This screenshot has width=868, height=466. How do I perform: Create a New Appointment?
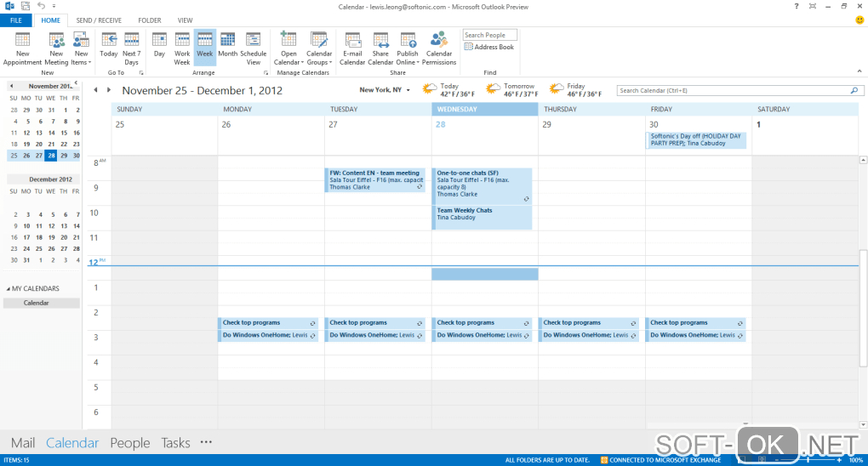pyautogui.click(x=22, y=48)
